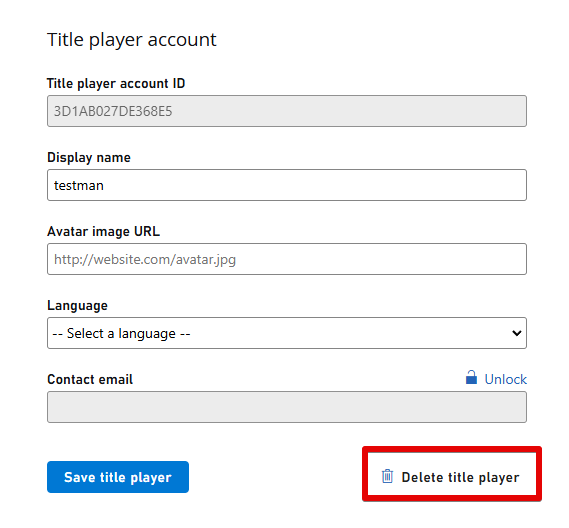The image size is (569, 528).
Task: Click the Save title player button
Action: [118, 477]
